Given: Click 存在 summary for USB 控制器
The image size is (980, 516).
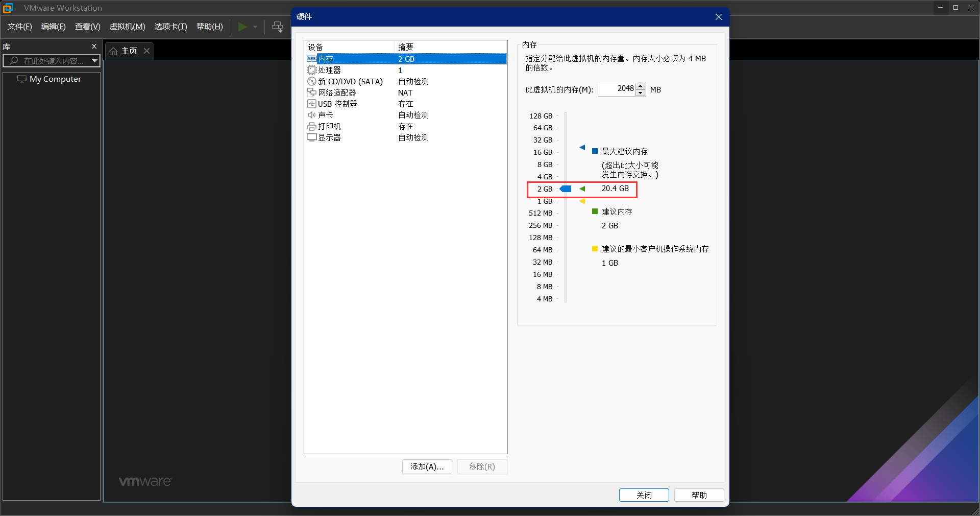Looking at the screenshot, I should [x=406, y=104].
